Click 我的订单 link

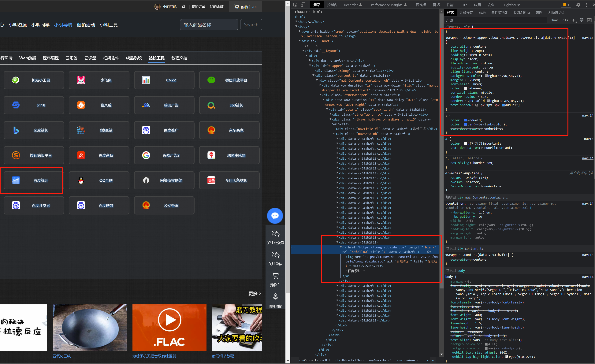pyautogui.click(x=198, y=7)
